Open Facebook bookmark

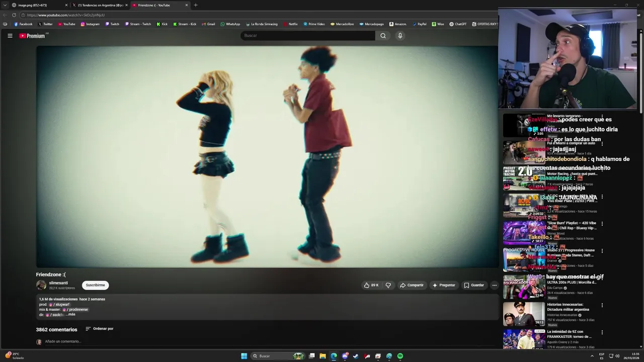click(23, 24)
